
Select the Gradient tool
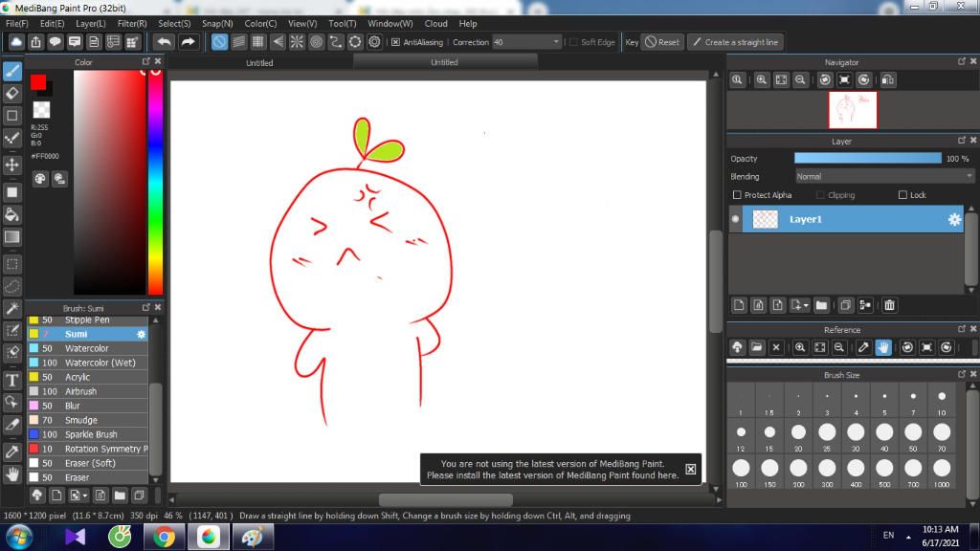pyautogui.click(x=11, y=237)
